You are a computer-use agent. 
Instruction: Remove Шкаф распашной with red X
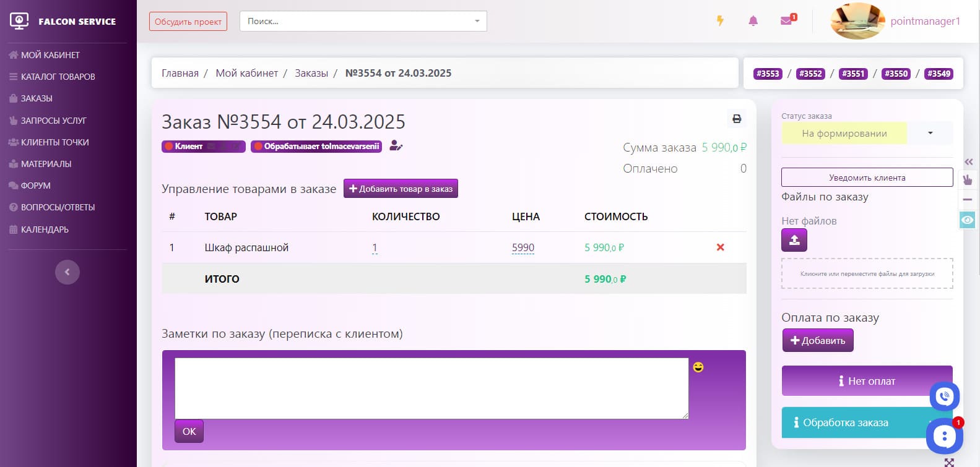point(720,247)
